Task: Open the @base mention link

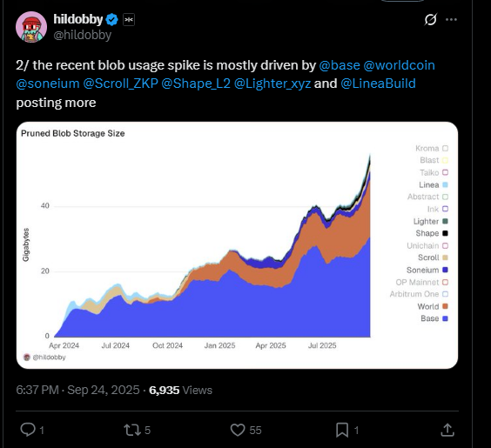Action: (340, 65)
